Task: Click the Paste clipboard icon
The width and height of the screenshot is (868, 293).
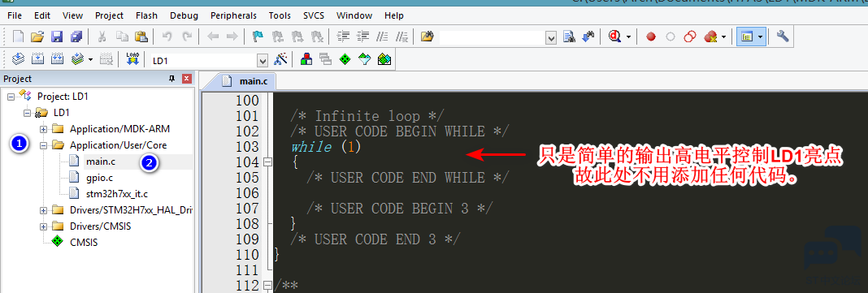Action: click(x=141, y=37)
